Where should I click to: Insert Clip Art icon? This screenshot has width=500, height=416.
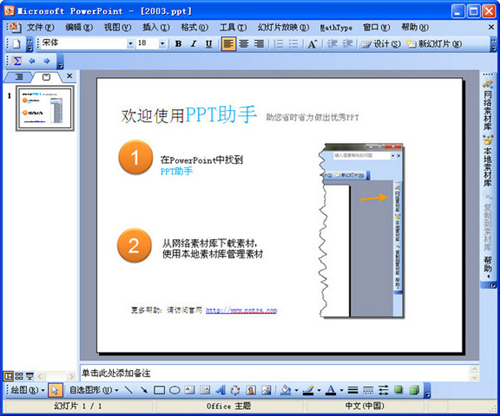click(x=251, y=390)
